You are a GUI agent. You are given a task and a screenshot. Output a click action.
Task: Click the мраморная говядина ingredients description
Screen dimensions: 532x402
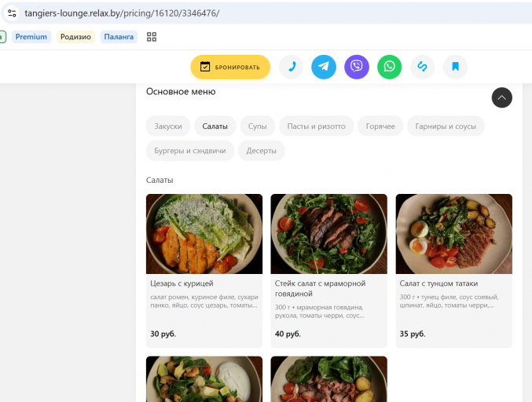click(x=320, y=312)
